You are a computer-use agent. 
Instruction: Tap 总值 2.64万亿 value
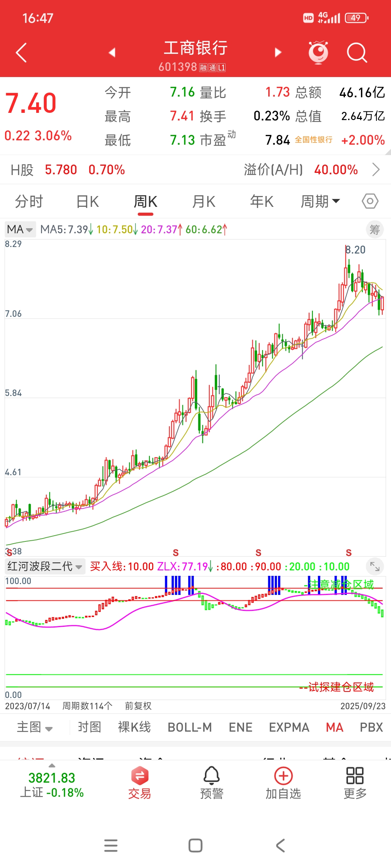click(363, 116)
